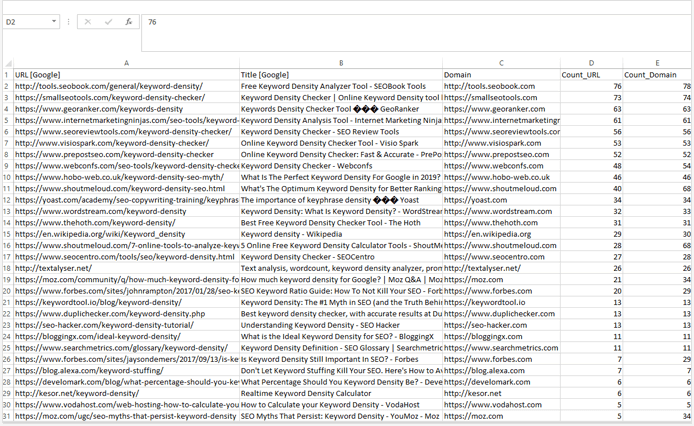Viewport: 694px width, 426px height.
Task: Click the Select All corner triangle
Action: pyautogui.click(x=8, y=63)
